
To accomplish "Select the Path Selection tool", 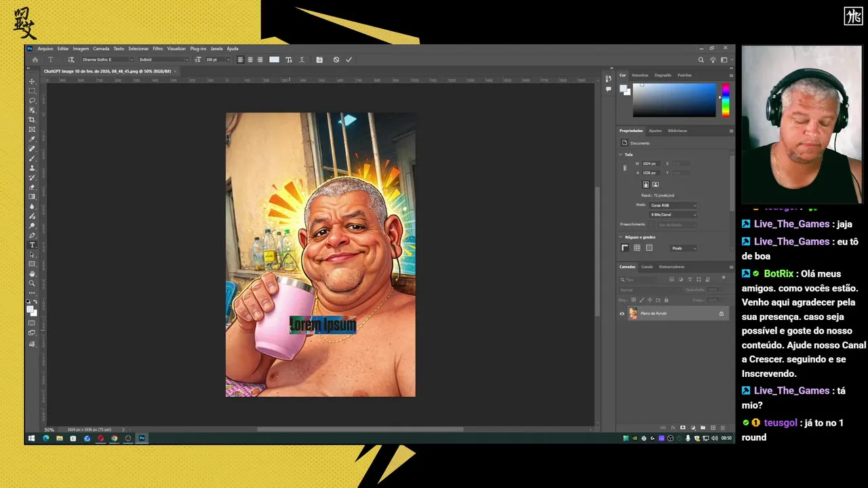I will (x=32, y=255).
